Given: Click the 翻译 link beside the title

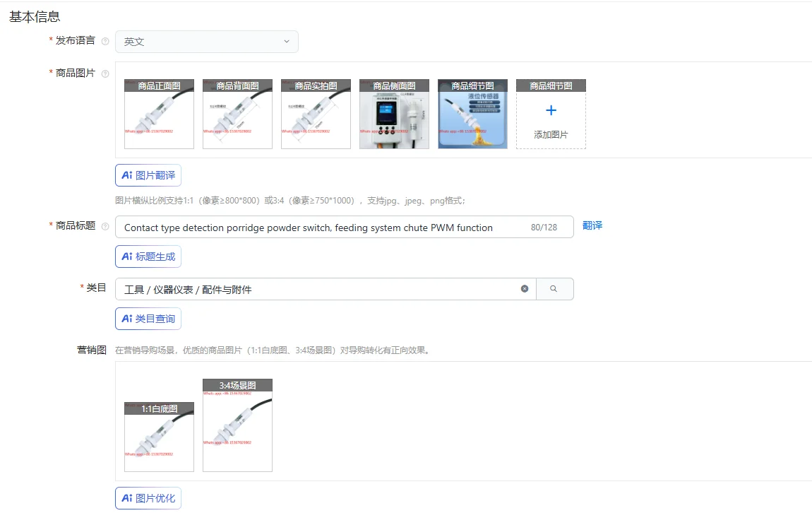Looking at the screenshot, I should pos(592,225).
